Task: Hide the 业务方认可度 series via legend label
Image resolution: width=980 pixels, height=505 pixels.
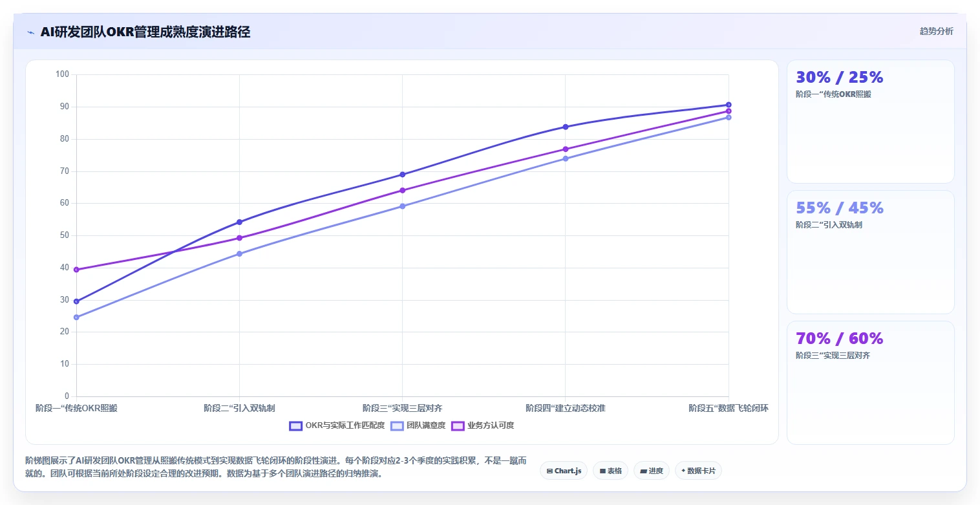Action: click(x=491, y=425)
